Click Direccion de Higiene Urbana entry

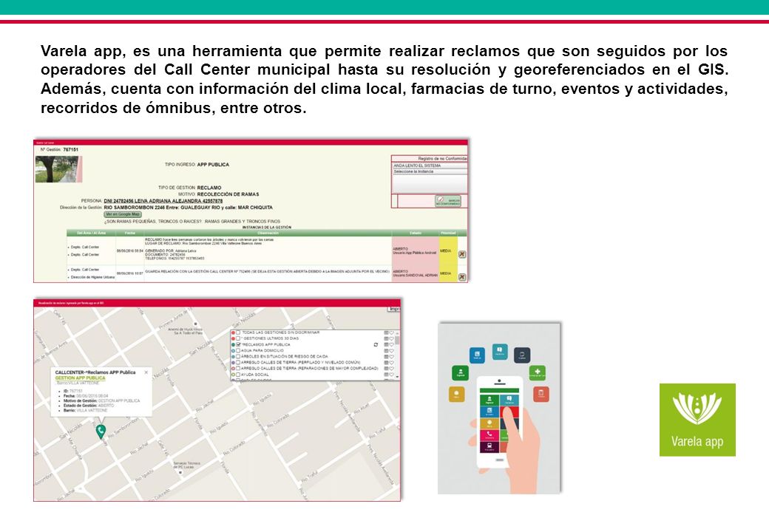click(92, 277)
